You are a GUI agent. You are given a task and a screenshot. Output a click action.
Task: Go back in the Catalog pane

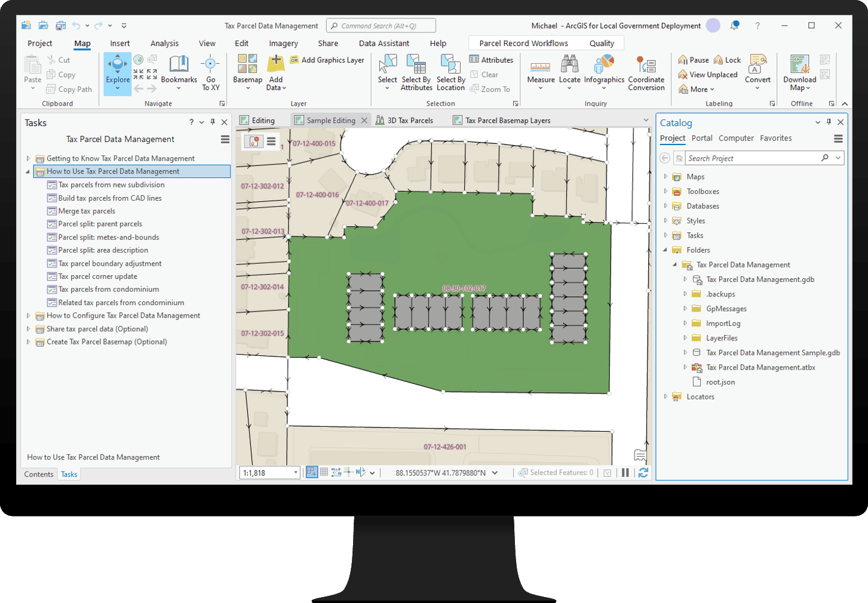point(665,158)
